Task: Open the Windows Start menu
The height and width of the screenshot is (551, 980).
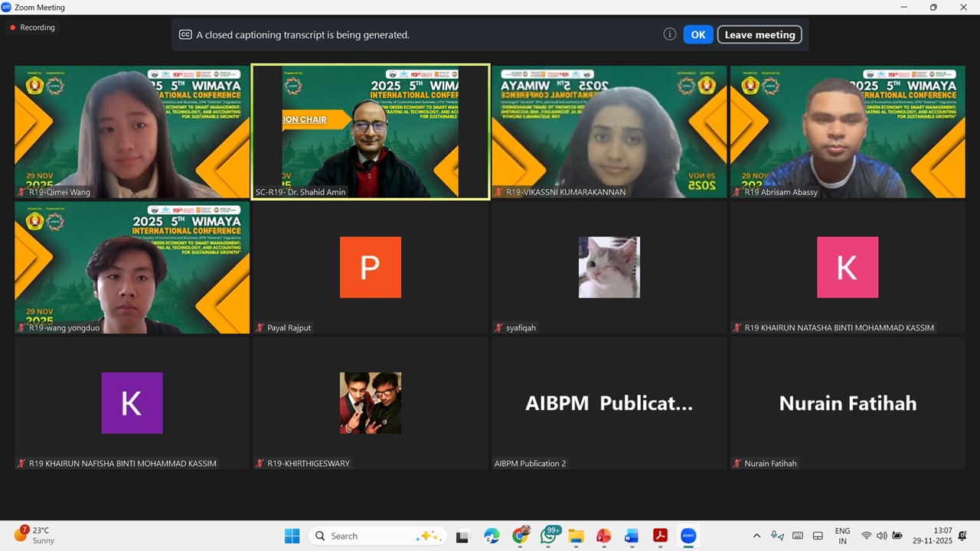Action: [292, 536]
